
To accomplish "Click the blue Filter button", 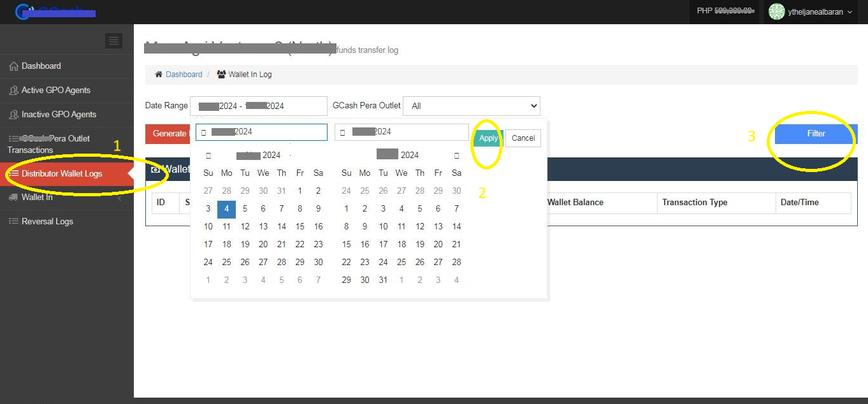I will pyautogui.click(x=816, y=134).
